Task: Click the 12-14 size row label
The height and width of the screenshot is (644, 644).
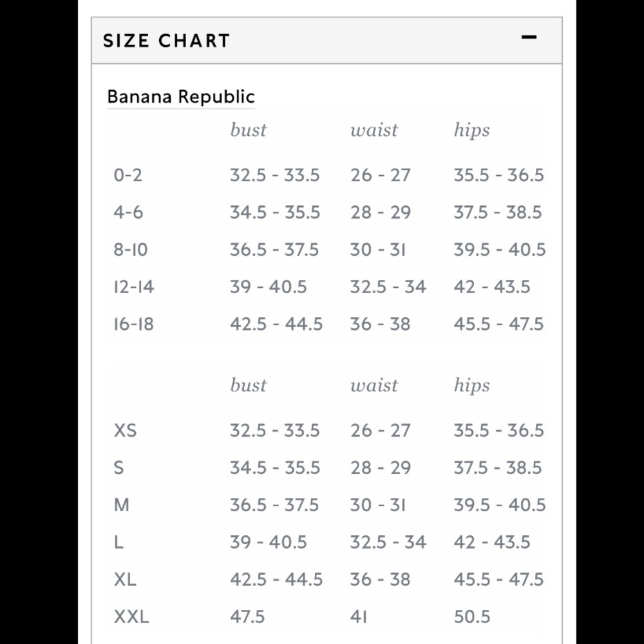Action: pos(134,287)
